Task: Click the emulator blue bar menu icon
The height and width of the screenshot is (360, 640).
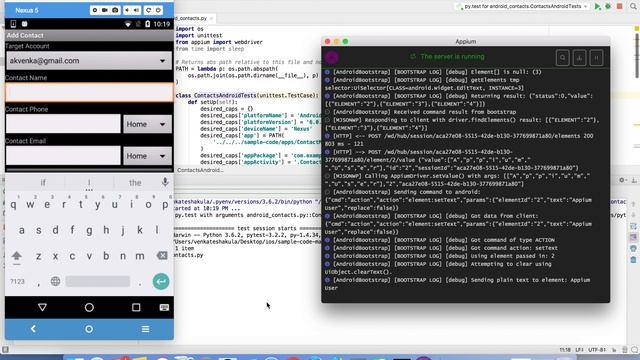Action: pos(145,329)
